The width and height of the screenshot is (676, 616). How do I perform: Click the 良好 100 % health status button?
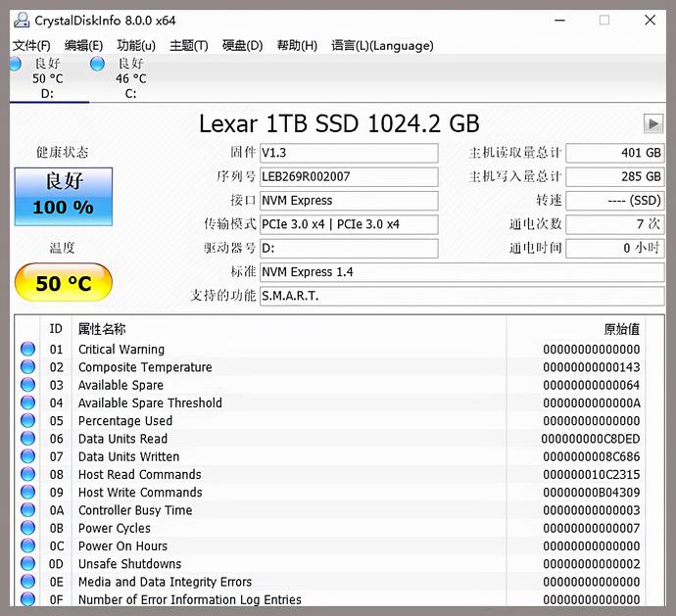(x=64, y=197)
